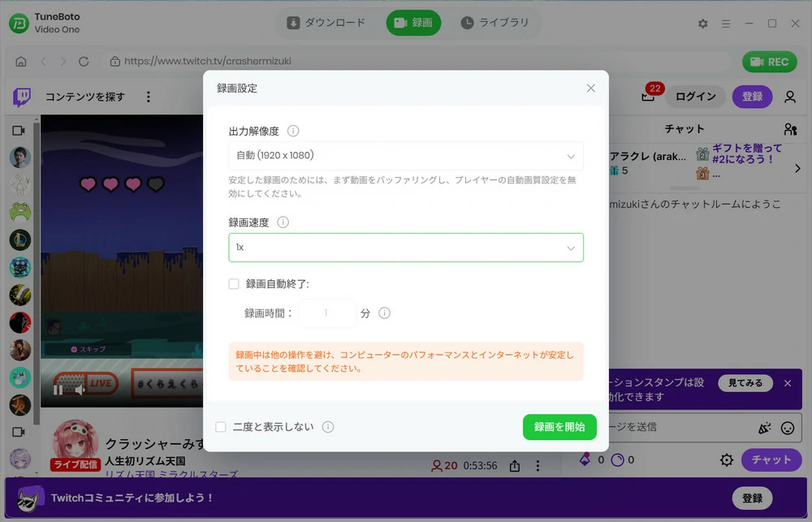Viewport: 812px width, 522px height.
Task: Click the スキップ skip button in video
Action: pyautogui.click(x=88, y=350)
